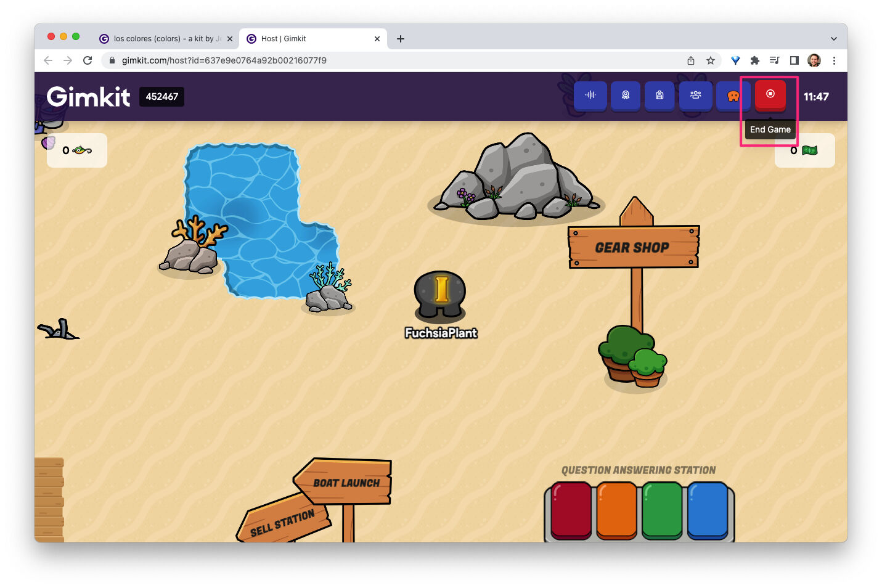Image resolution: width=882 pixels, height=588 pixels.
Task: Go back in browser history
Action: (48, 60)
